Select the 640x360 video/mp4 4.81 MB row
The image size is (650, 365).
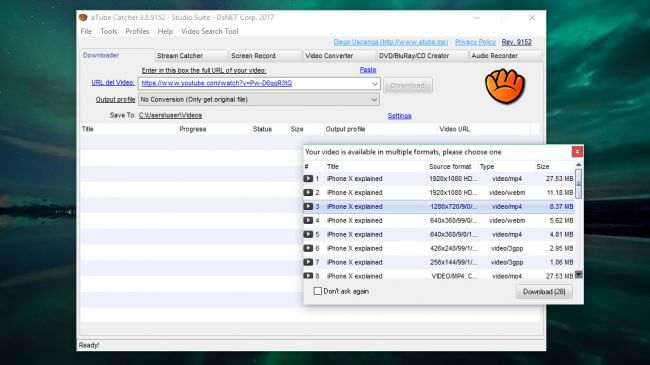(439, 234)
